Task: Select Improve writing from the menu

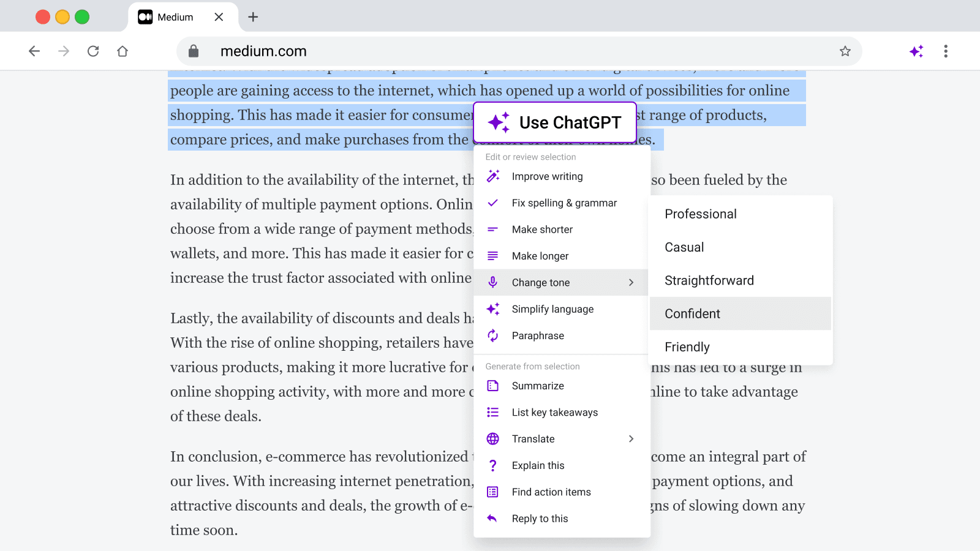Action: tap(562, 176)
